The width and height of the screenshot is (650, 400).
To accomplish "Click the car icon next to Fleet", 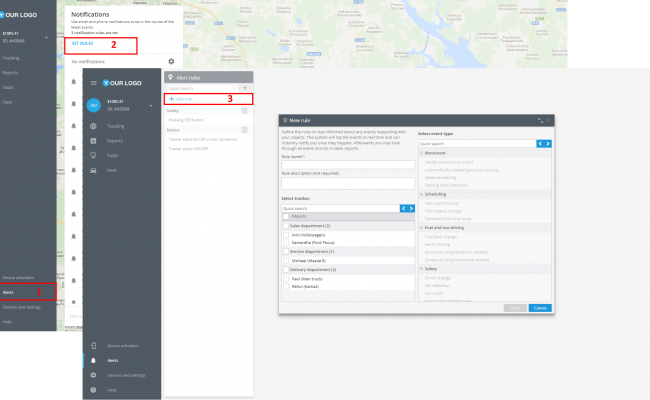I will pyautogui.click(x=93, y=170).
